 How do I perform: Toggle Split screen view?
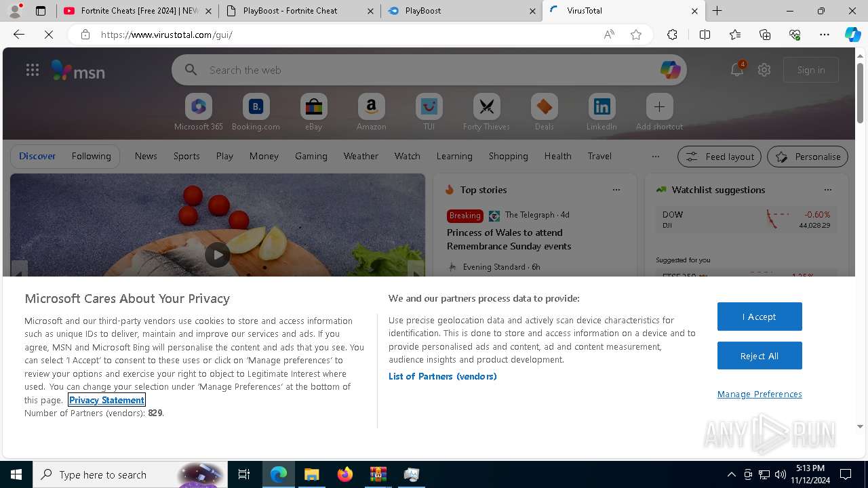705,35
